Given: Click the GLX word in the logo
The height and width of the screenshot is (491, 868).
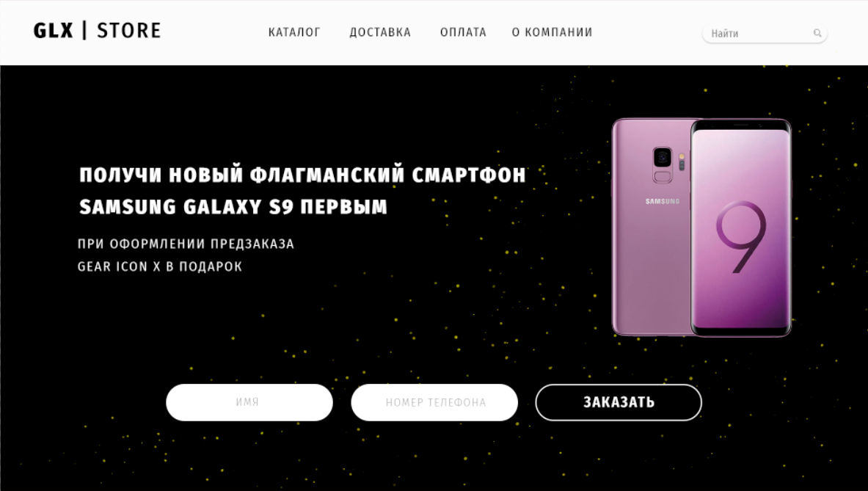Looking at the screenshot, I should coord(53,30).
